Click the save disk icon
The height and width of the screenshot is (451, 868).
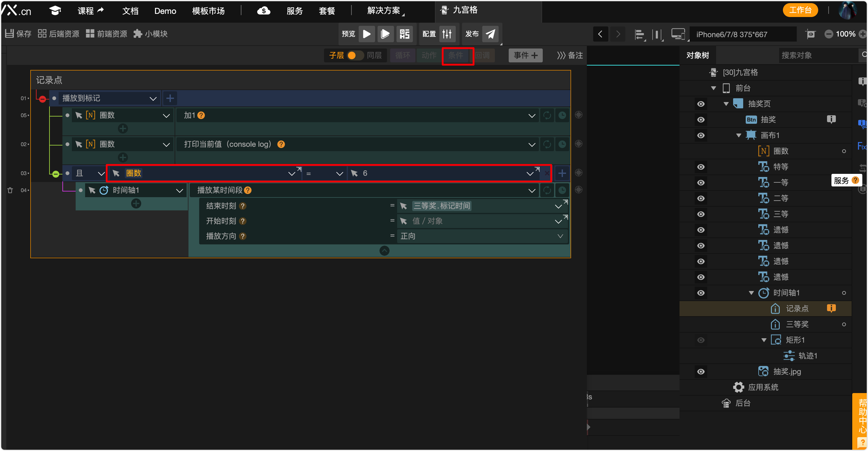pyautogui.click(x=9, y=34)
